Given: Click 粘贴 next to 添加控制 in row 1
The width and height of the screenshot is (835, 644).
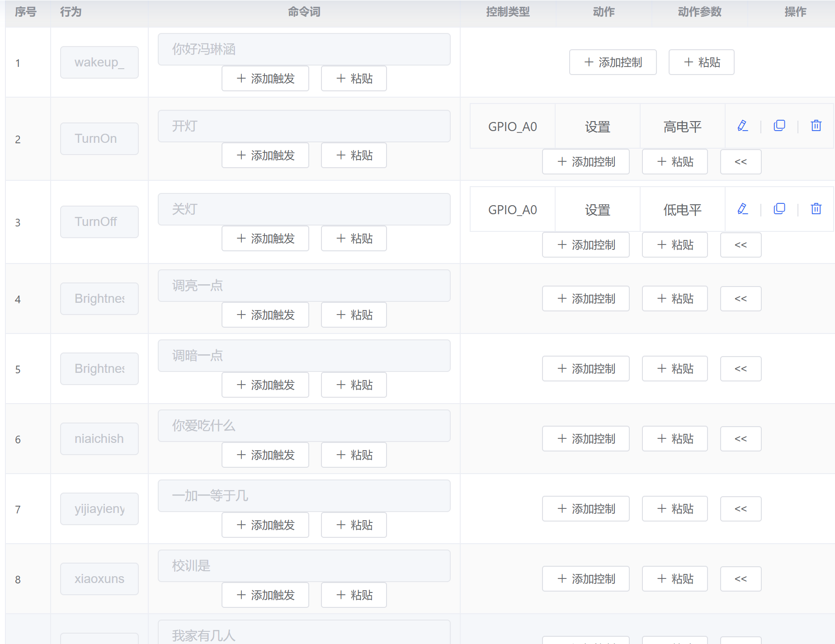Looking at the screenshot, I should click(701, 62).
